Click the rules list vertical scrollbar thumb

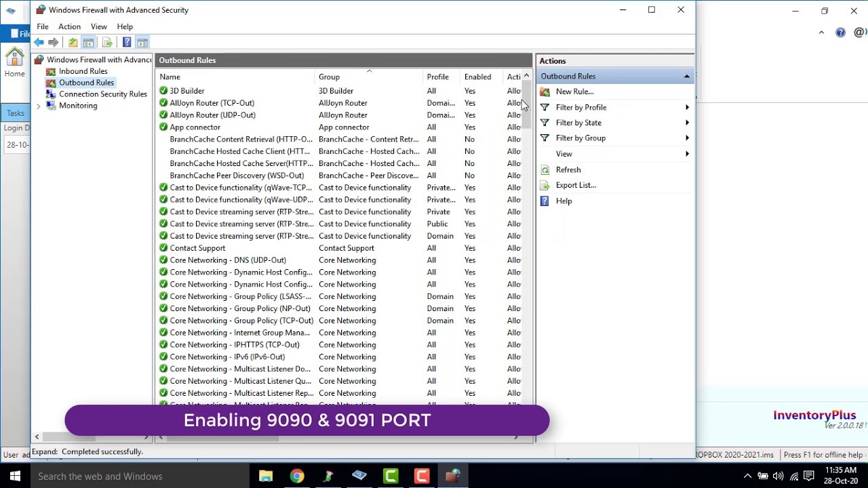(526, 105)
